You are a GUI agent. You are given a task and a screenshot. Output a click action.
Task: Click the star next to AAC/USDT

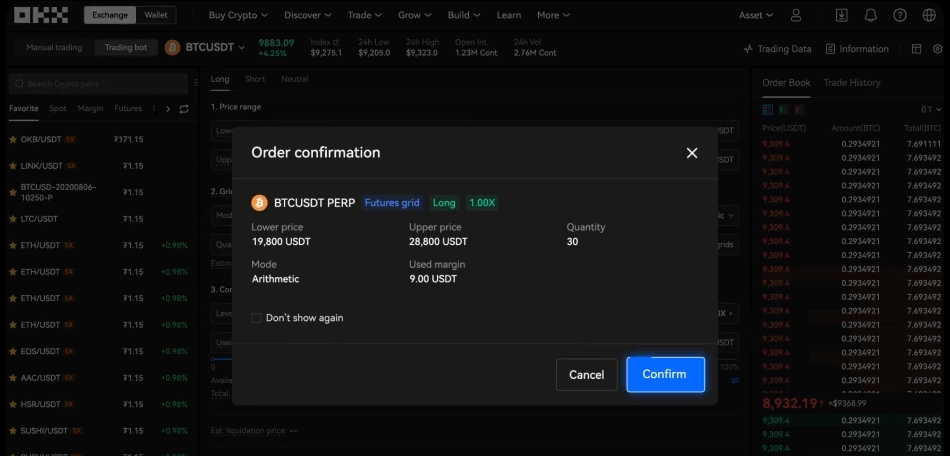click(13, 378)
